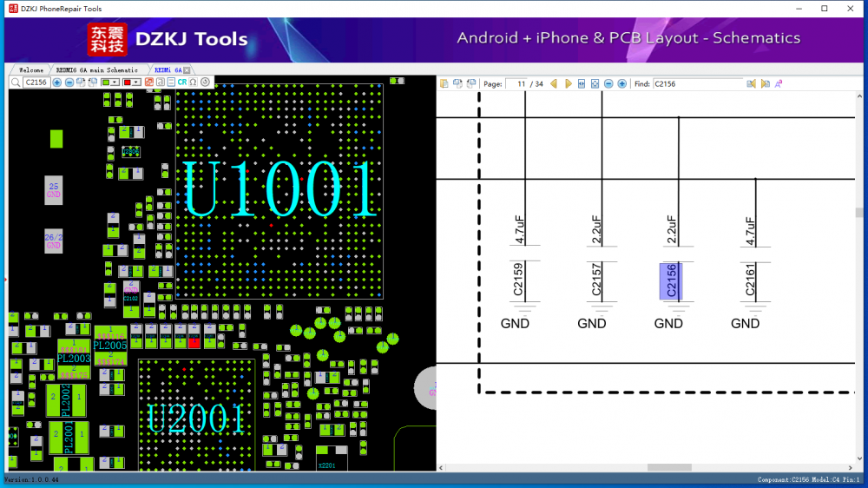Pick the green component color swatch
The width and height of the screenshot is (868, 488).
click(x=106, y=82)
